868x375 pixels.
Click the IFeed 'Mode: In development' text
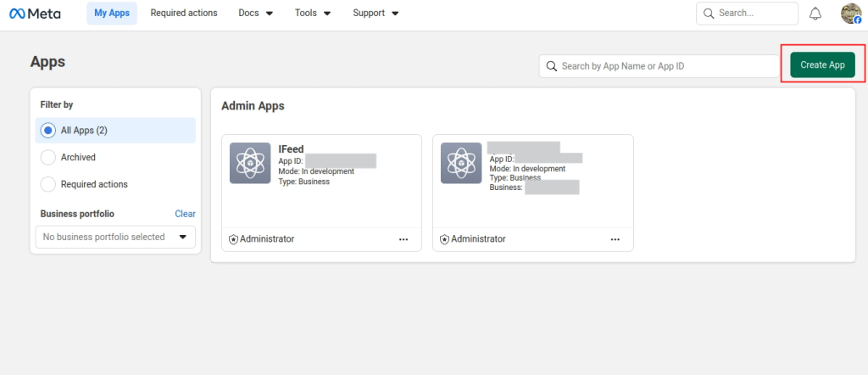pos(316,171)
